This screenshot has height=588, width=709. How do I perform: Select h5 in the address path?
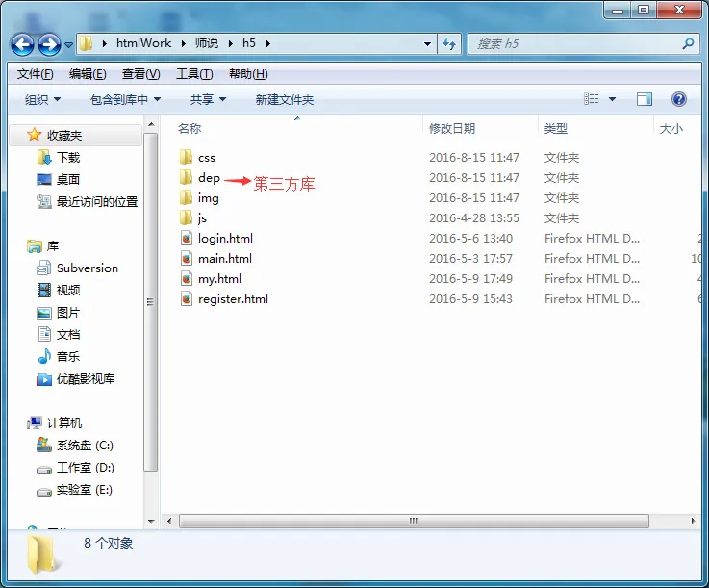coord(249,43)
